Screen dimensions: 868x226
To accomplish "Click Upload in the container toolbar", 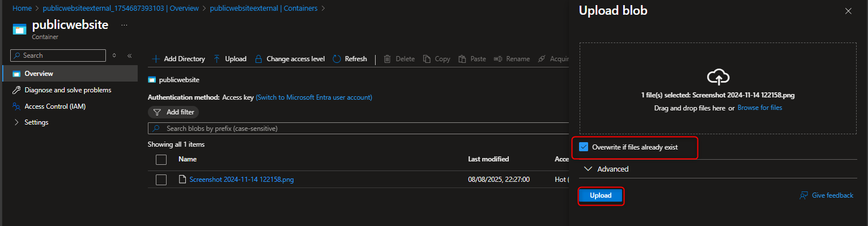I will coord(230,59).
